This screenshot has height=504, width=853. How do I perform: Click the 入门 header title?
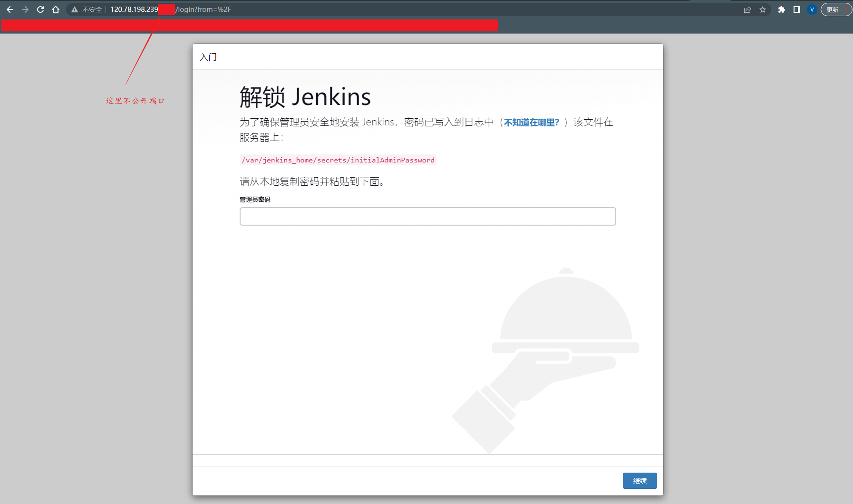(208, 57)
